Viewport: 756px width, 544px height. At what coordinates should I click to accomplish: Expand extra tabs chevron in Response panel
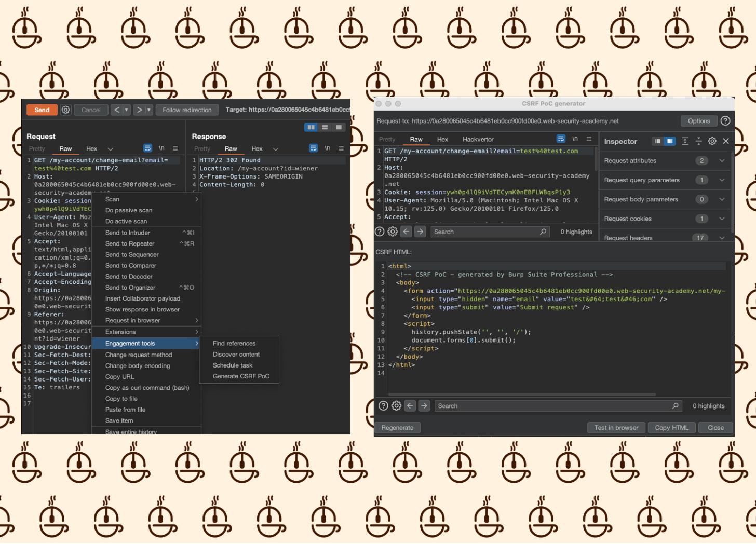(276, 149)
